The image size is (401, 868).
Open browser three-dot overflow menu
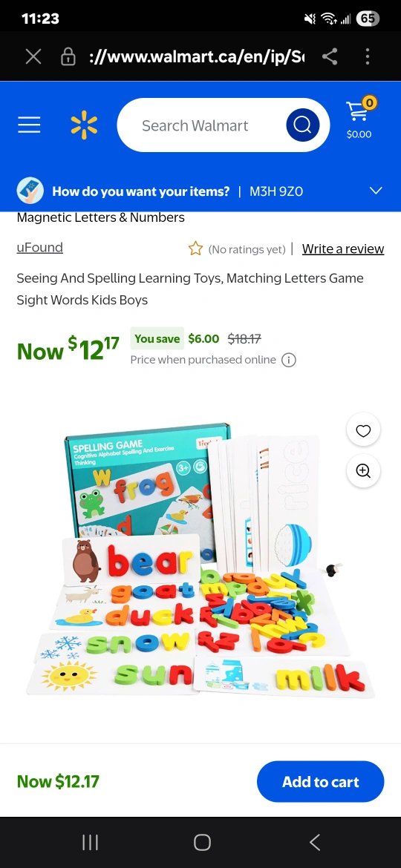point(368,56)
